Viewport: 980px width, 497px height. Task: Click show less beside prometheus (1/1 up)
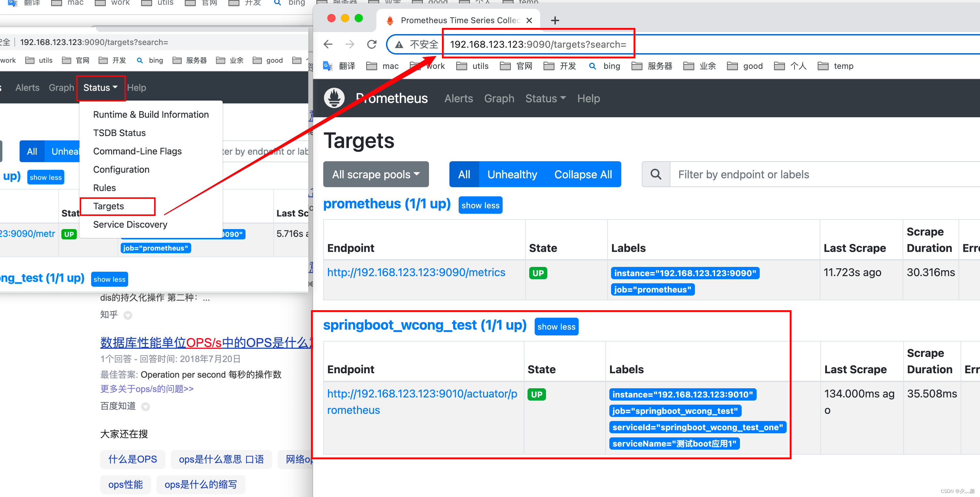click(480, 205)
